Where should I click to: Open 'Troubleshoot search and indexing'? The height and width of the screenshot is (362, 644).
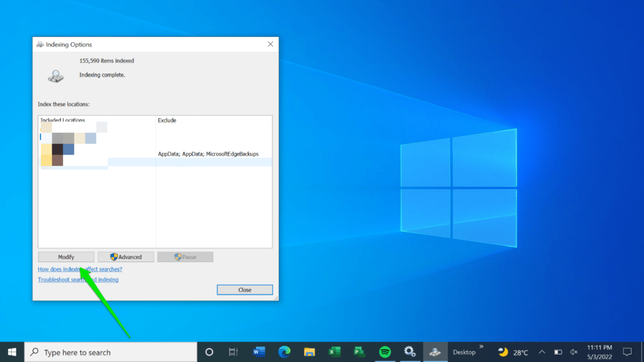point(78,279)
